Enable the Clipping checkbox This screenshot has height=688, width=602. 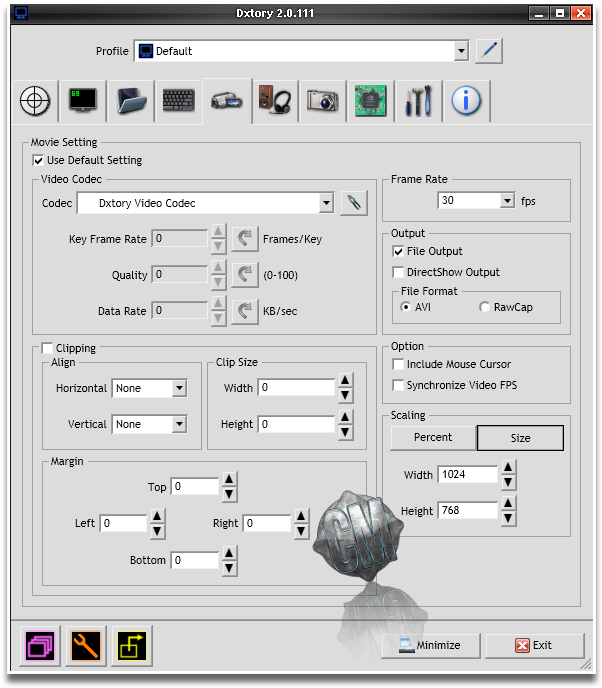point(47,348)
